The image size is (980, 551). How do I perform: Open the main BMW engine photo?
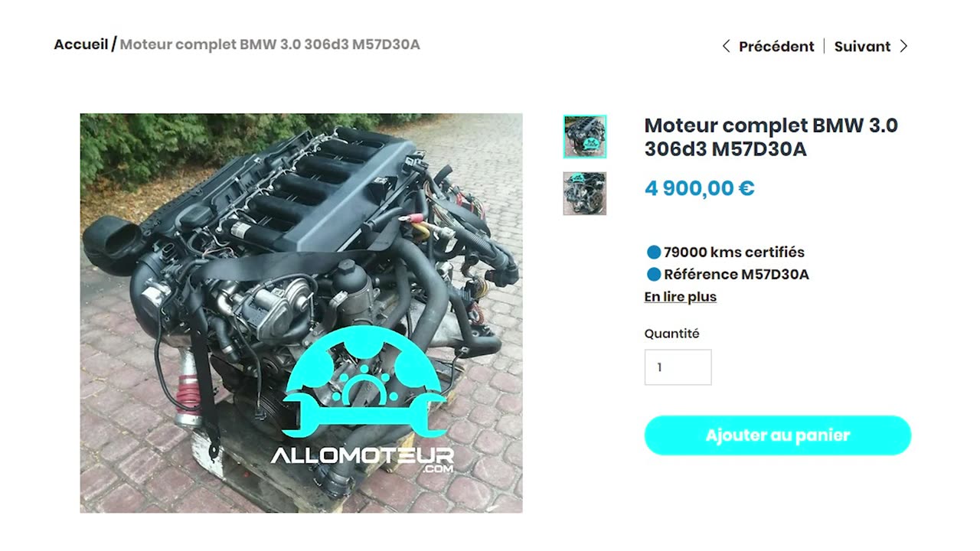(301, 313)
